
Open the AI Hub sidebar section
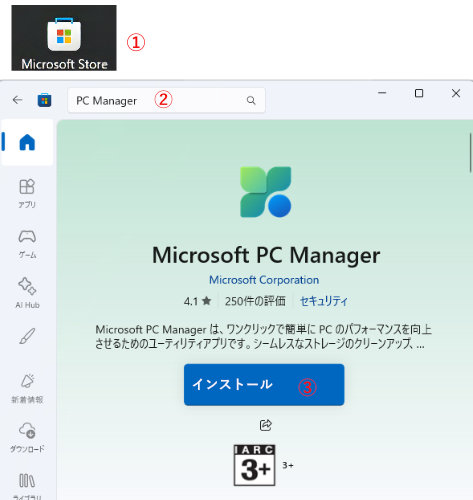pos(27,293)
